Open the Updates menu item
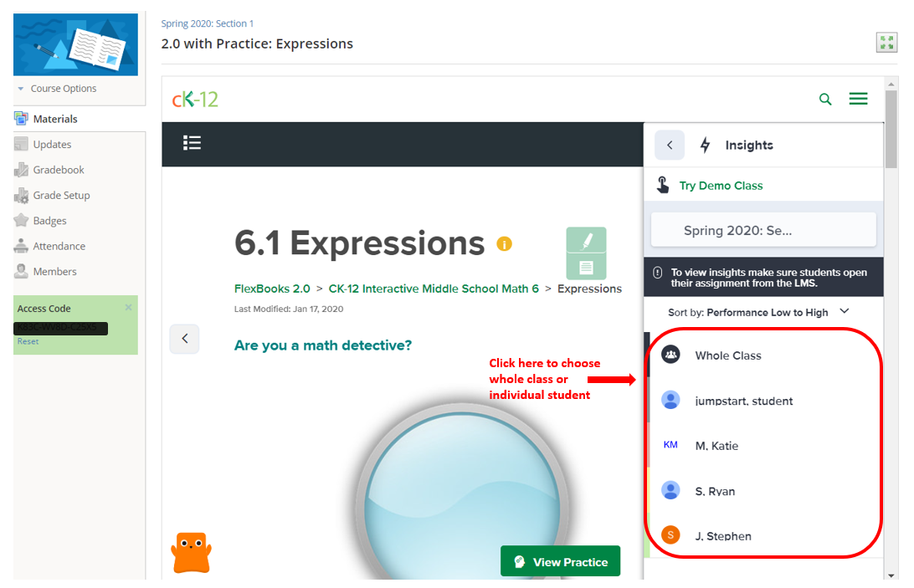The image size is (914, 588). [52, 145]
